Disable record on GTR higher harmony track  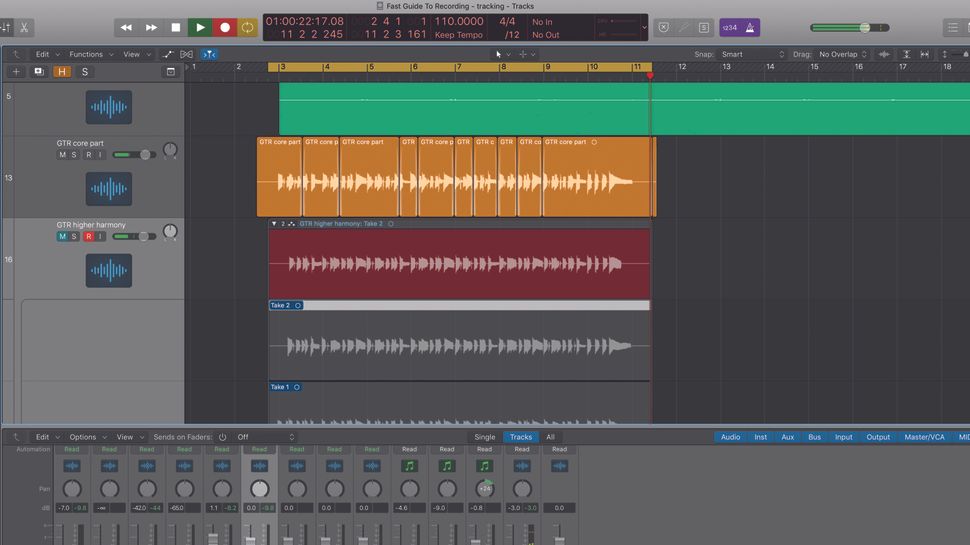pyautogui.click(x=88, y=236)
